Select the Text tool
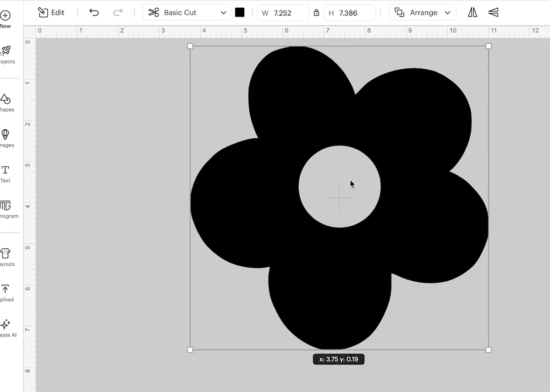Viewport: 550px width, 392px height. tap(5, 174)
